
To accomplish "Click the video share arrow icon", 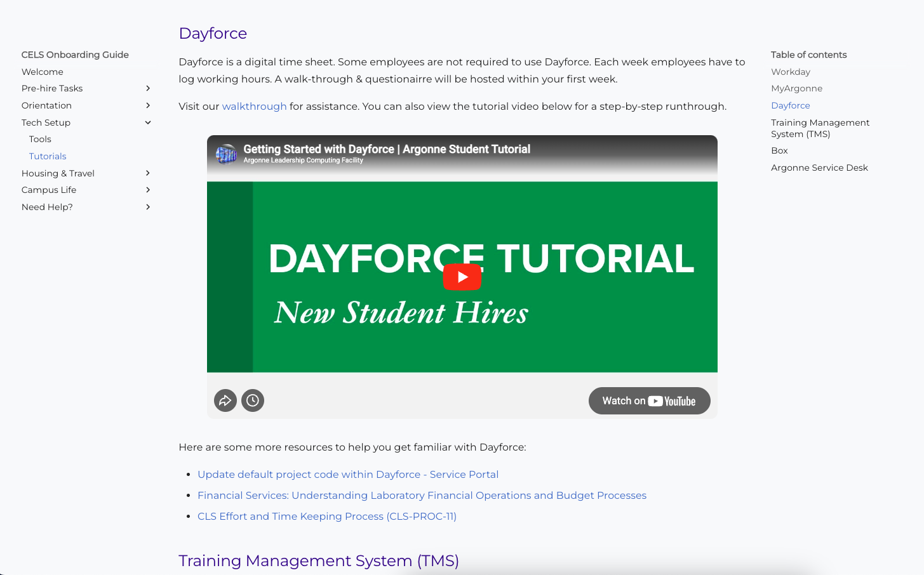I will pyautogui.click(x=225, y=400).
